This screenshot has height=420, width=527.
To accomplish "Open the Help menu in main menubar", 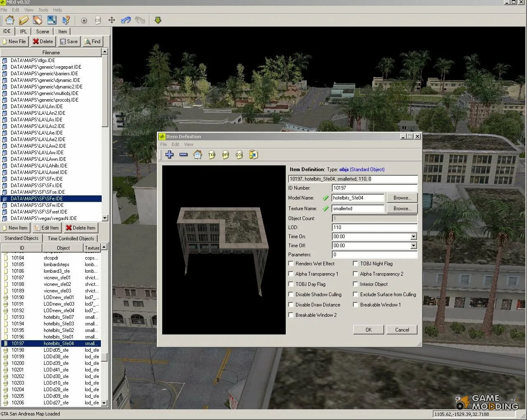I will pos(58,10).
